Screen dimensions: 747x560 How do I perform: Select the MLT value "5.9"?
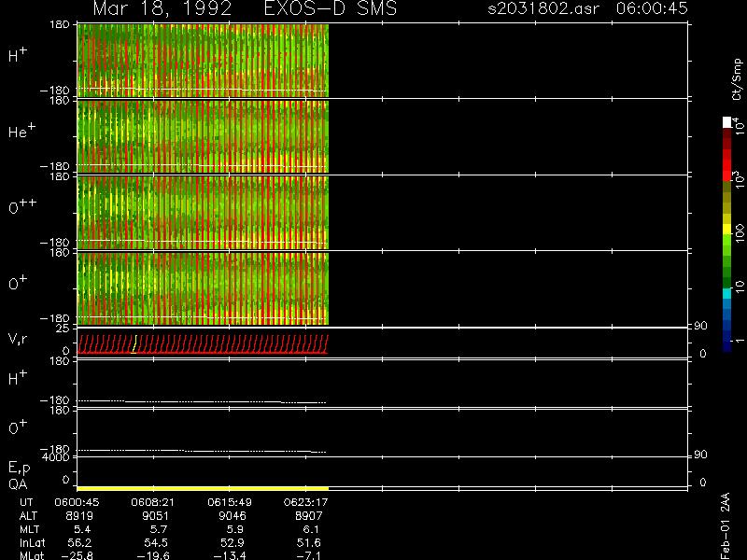(x=234, y=529)
